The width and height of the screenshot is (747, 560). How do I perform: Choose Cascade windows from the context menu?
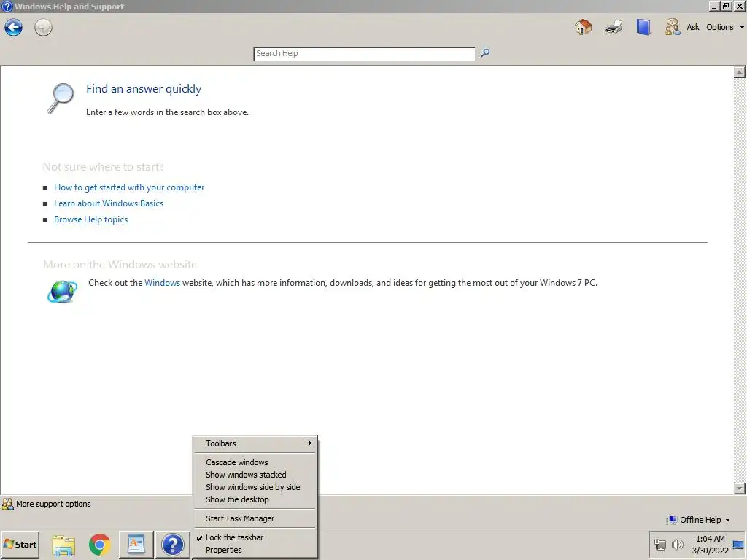(255, 462)
